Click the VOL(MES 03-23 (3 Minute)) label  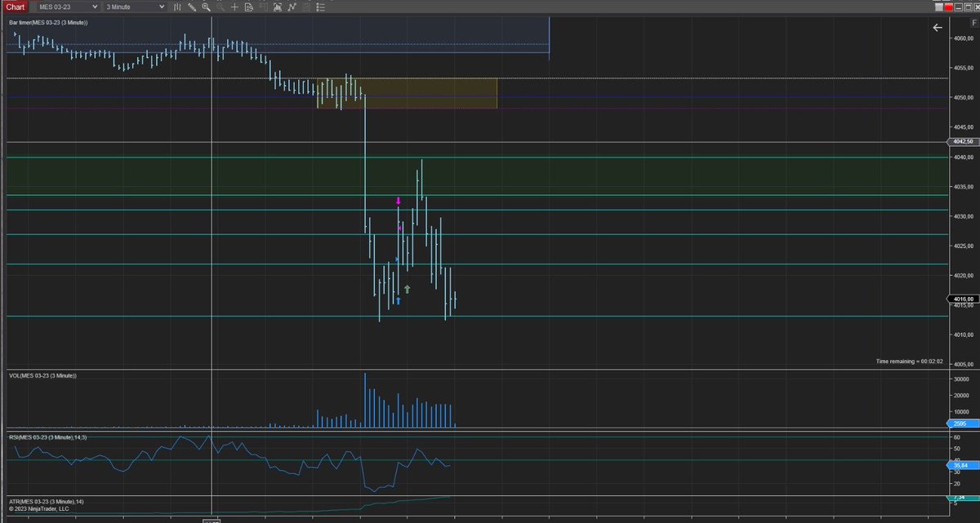[42, 375]
